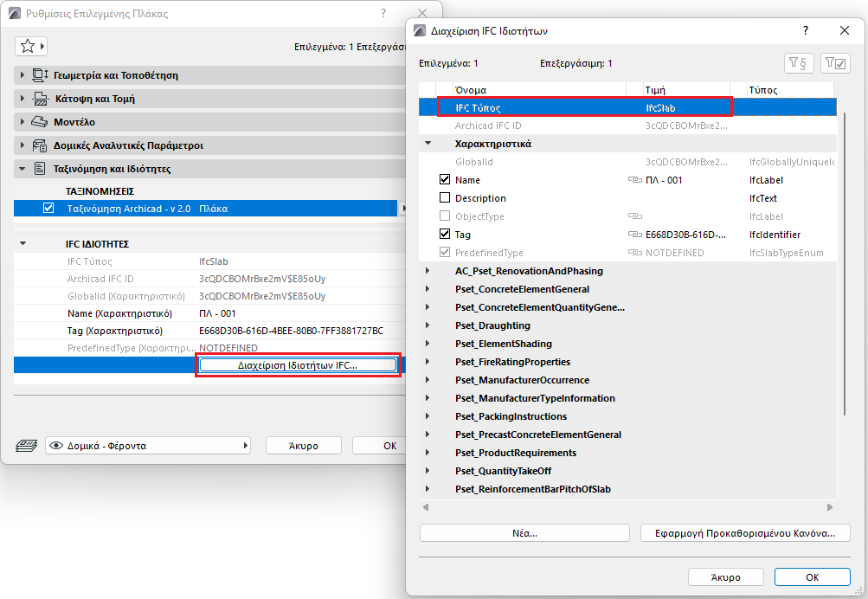This screenshot has height=599, width=868.
Task: Click the Δομικές Αναλυτικές Παράμετροι icon
Action: click(x=39, y=145)
